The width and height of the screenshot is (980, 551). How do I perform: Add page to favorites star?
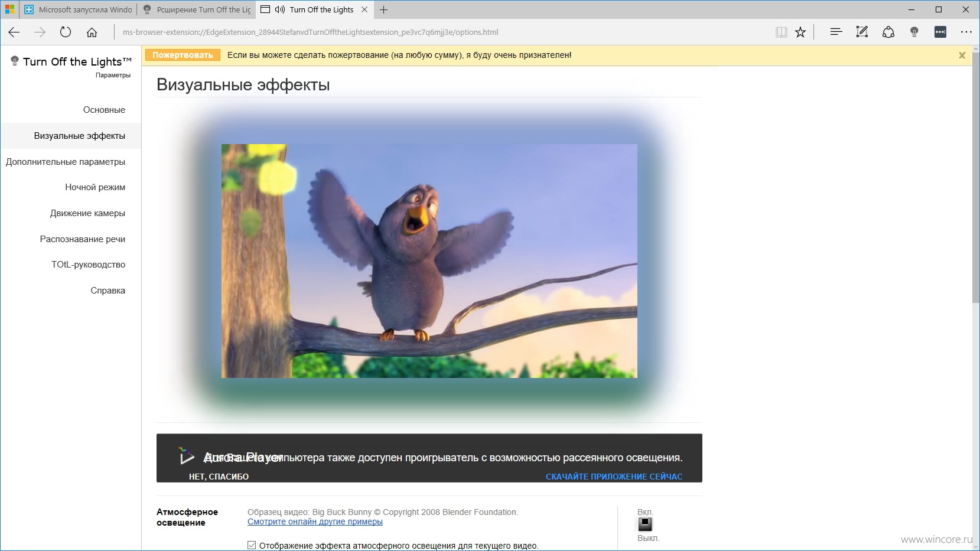pyautogui.click(x=800, y=32)
